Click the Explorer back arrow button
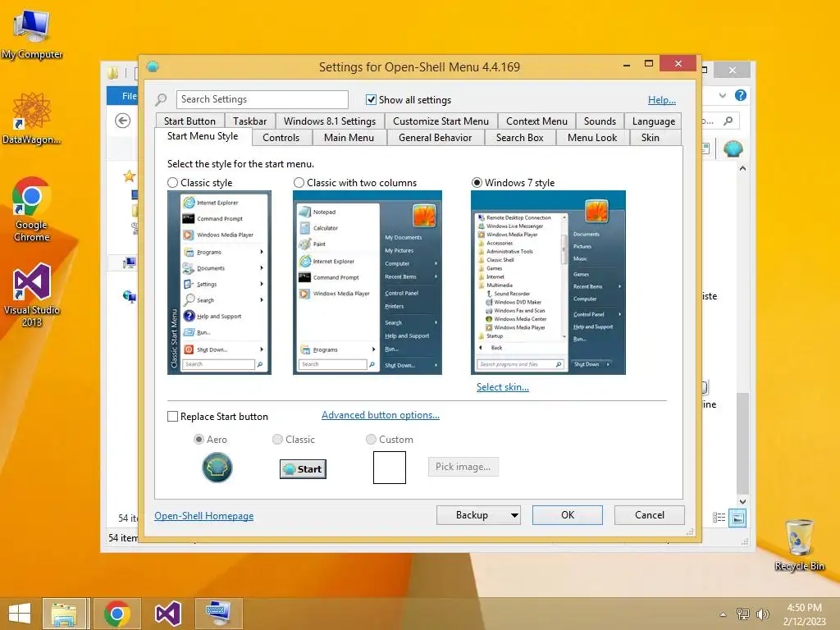840x630 pixels. [x=123, y=121]
